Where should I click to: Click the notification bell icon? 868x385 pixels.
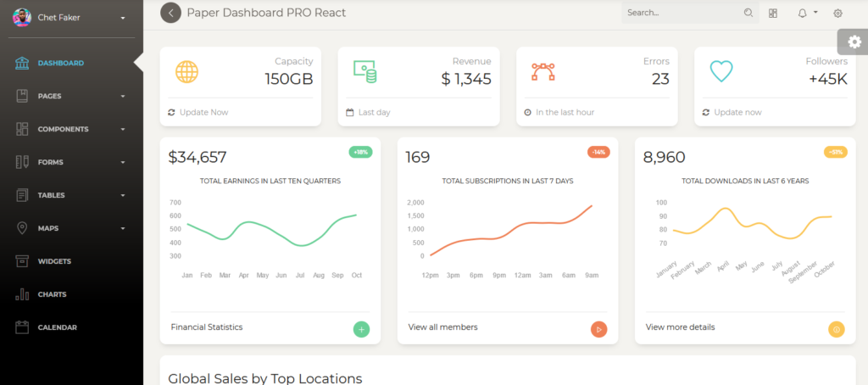802,14
